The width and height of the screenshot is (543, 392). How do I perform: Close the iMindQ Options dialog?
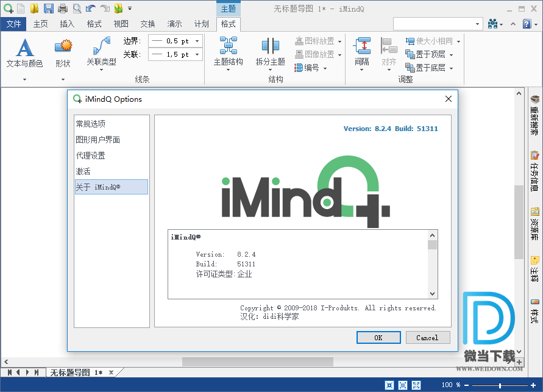click(x=449, y=99)
